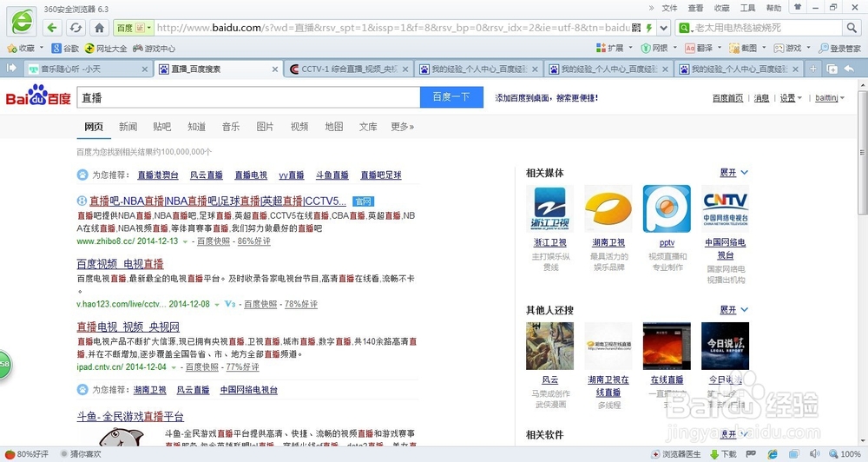Select the 新闻 search category
Image resolution: width=868 pixels, height=462 pixels.
[128, 127]
